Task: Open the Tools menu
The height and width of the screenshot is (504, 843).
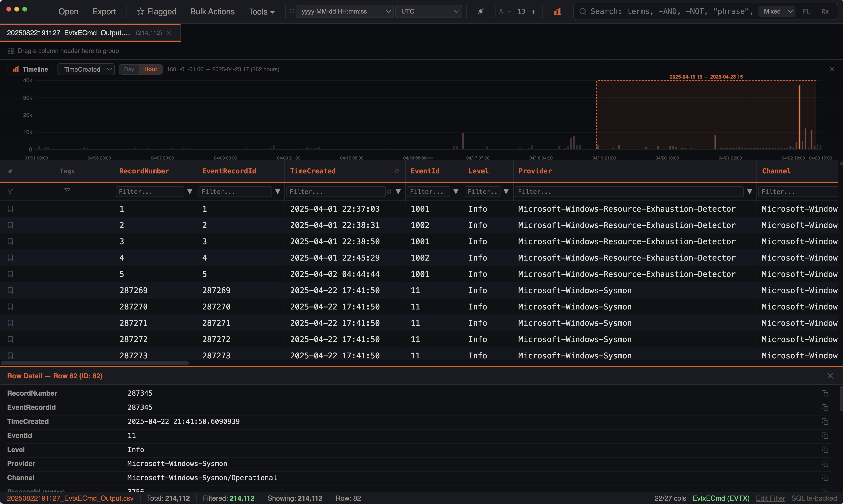Action: point(261,11)
